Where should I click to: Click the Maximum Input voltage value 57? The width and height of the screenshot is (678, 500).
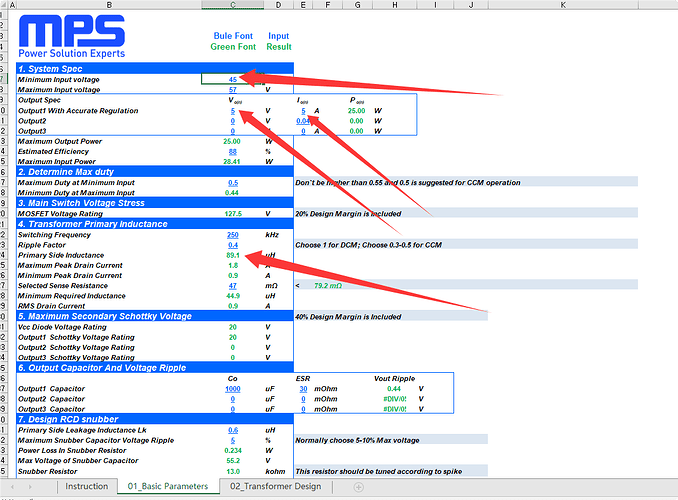232,89
